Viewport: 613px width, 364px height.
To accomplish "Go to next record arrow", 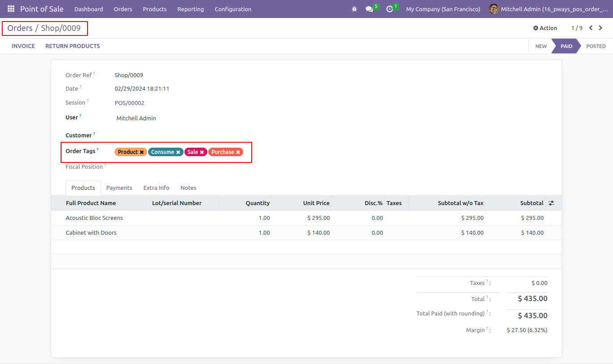I will click(600, 28).
